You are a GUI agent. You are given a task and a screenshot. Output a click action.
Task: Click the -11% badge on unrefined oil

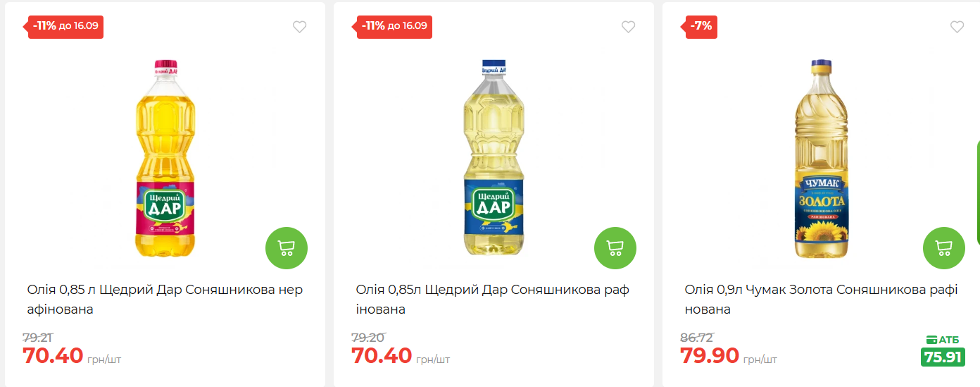click(x=66, y=27)
